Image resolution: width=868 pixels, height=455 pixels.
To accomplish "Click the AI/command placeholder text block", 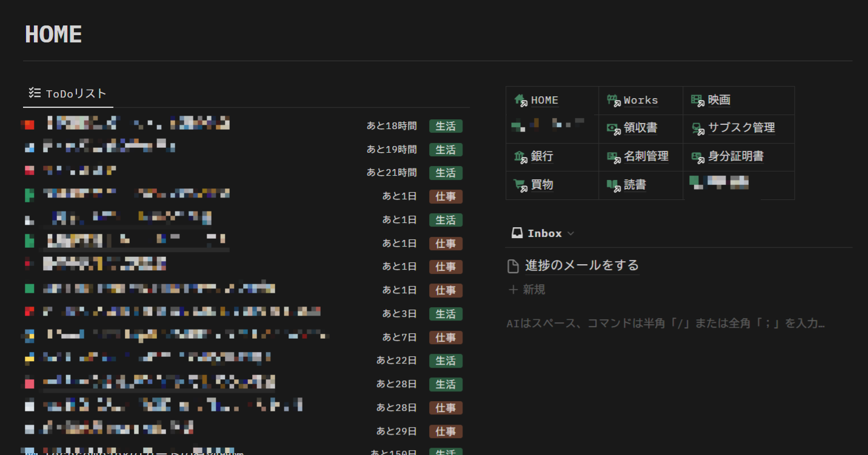I will click(666, 324).
